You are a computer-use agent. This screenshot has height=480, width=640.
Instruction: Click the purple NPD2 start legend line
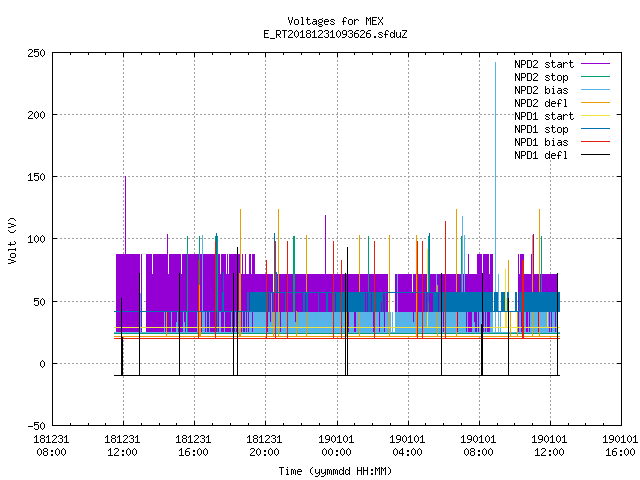596,64
